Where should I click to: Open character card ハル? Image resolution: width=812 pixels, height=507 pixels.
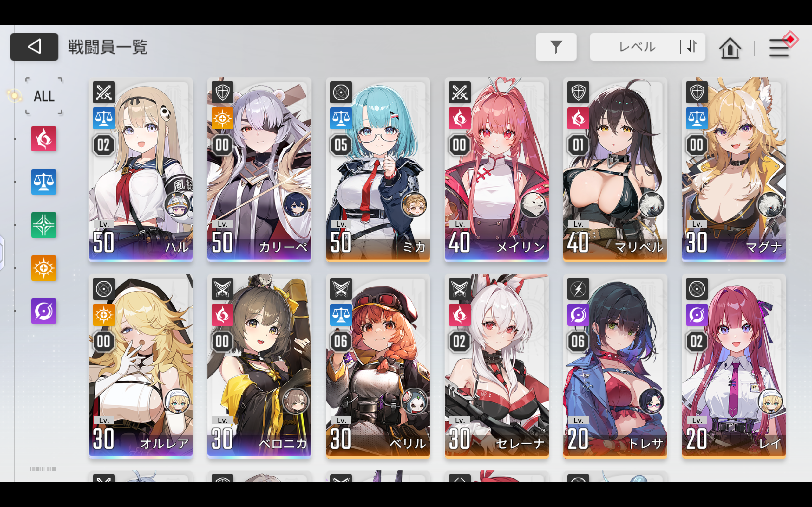click(141, 170)
